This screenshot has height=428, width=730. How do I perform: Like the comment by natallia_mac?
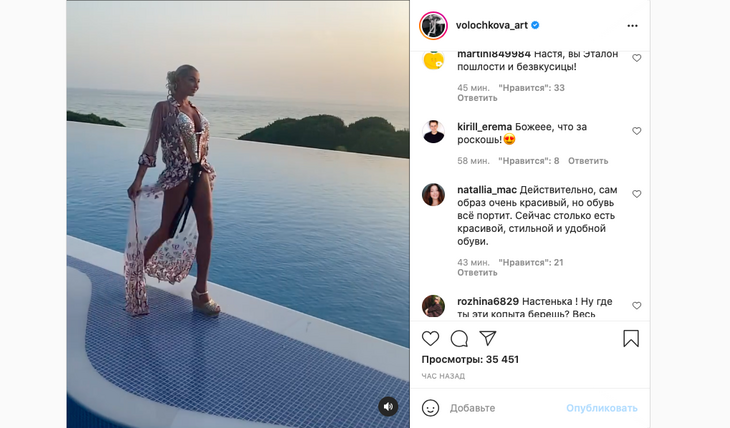(637, 194)
